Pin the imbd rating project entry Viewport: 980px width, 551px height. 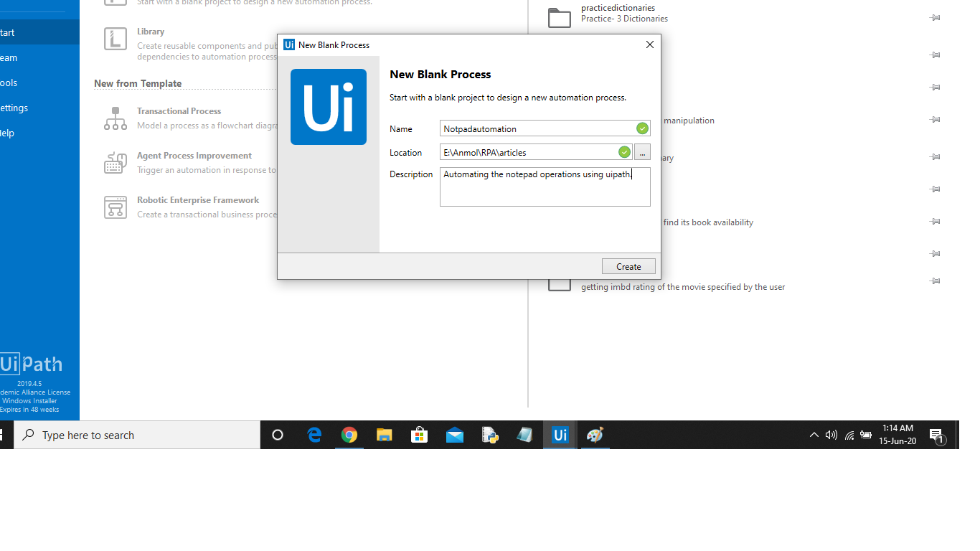point(935,281)
